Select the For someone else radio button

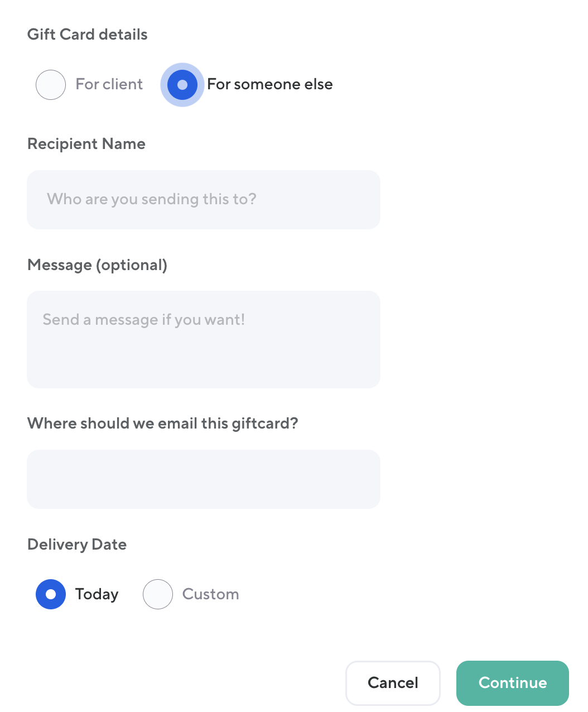point(182,85)
